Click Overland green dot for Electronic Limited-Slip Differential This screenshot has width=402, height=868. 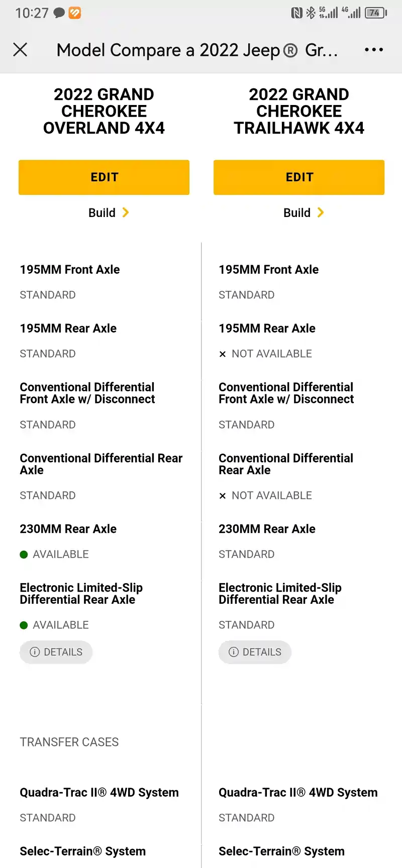tap(24, 625)
